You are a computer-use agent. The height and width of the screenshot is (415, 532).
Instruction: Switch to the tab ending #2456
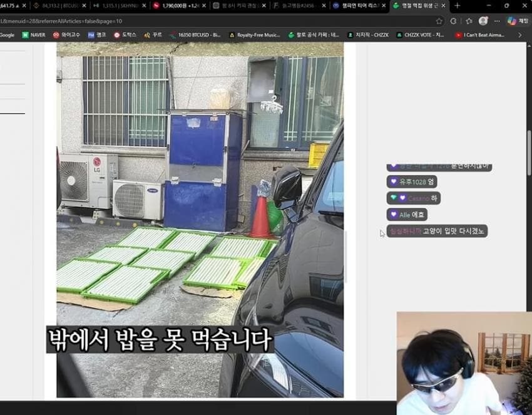[299, 6]
